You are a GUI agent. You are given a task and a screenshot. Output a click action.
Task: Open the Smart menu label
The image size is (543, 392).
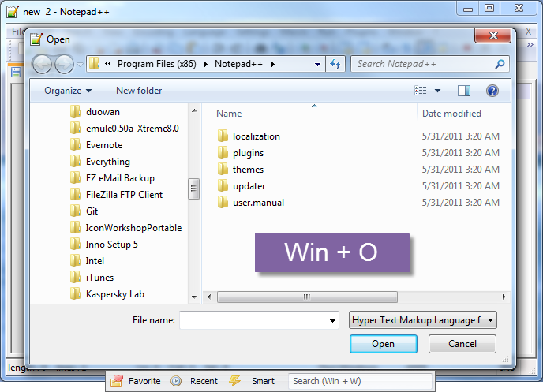[263, 381]
